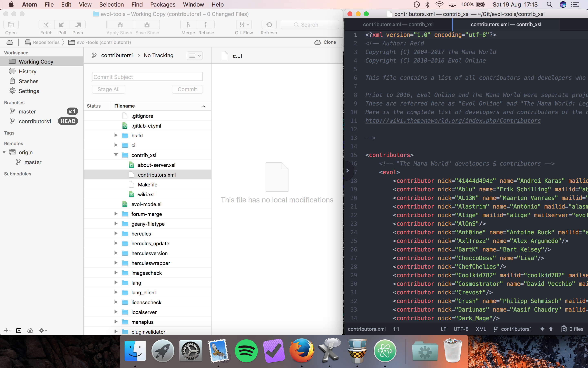Click the Rebase toolbar icon
Viewport: 588px width, 368px height.
[x=206, y=25]
